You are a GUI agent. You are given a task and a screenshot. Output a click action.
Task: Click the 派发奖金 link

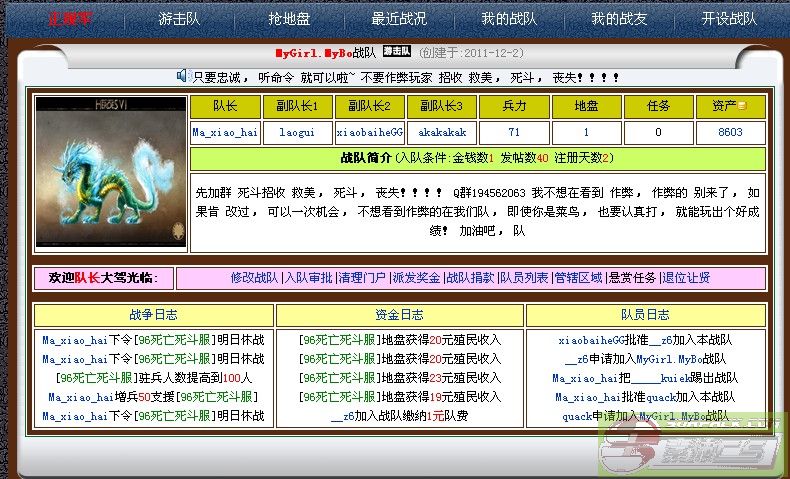point(416,278)
